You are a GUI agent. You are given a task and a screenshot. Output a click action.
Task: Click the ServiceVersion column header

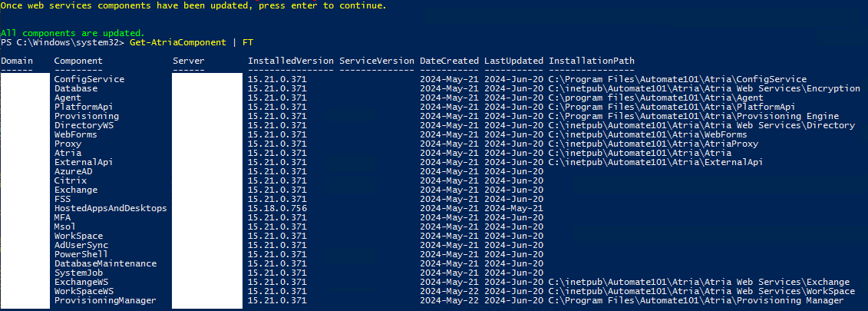click(x=376, y=61)
